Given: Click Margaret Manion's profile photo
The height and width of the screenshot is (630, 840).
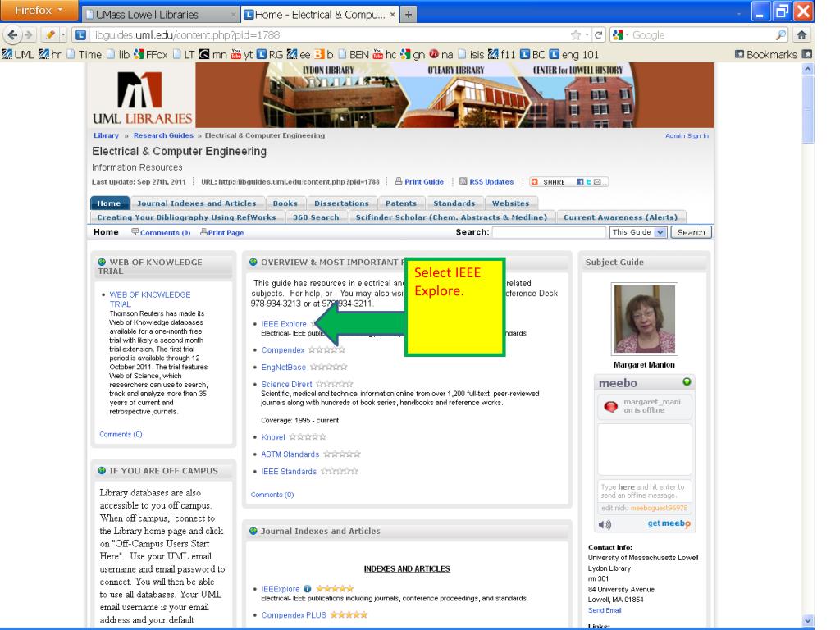Looking at the screenshot, I should pyautogui.click(x=645, y=319).
